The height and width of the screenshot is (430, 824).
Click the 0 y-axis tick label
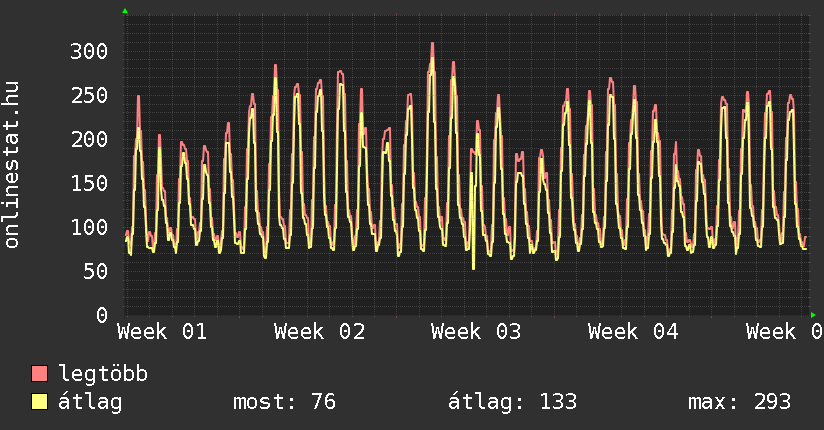tap(100, 315)
